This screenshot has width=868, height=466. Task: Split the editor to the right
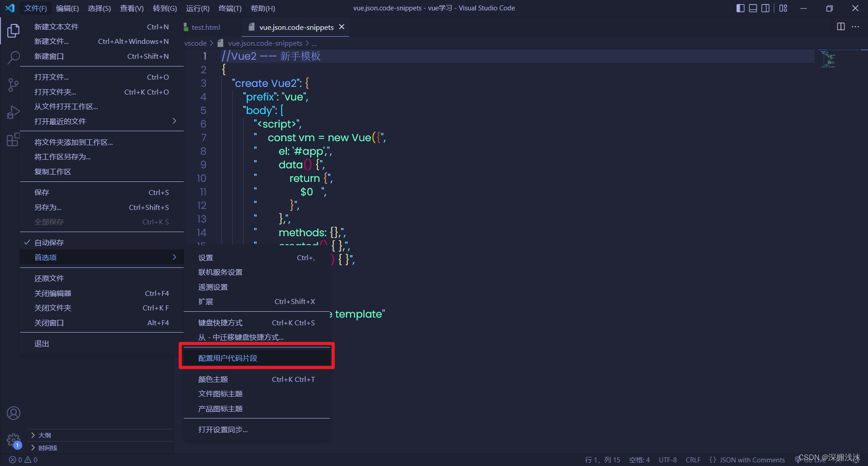841,27
